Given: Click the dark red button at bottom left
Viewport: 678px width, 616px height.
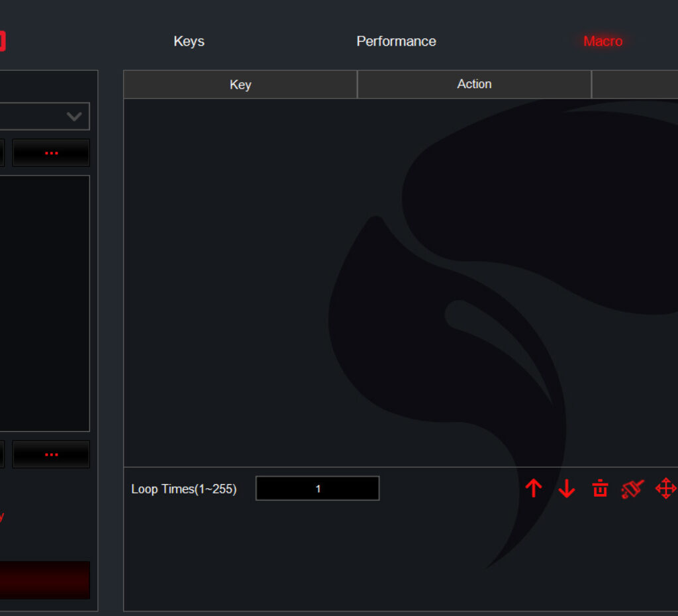Looking at the screenshot, I should [44, 580].
